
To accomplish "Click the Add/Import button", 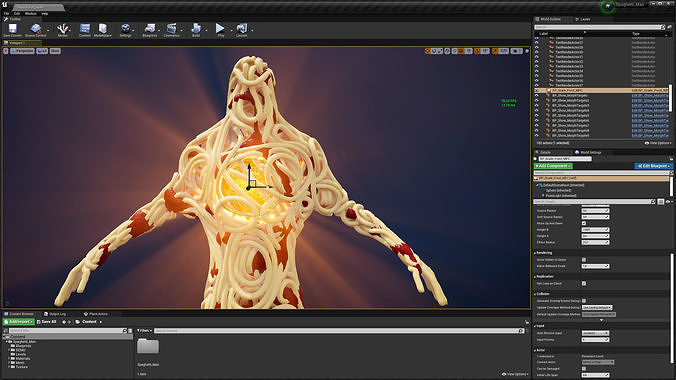I will pyautogui.click(x=19, y=322).
